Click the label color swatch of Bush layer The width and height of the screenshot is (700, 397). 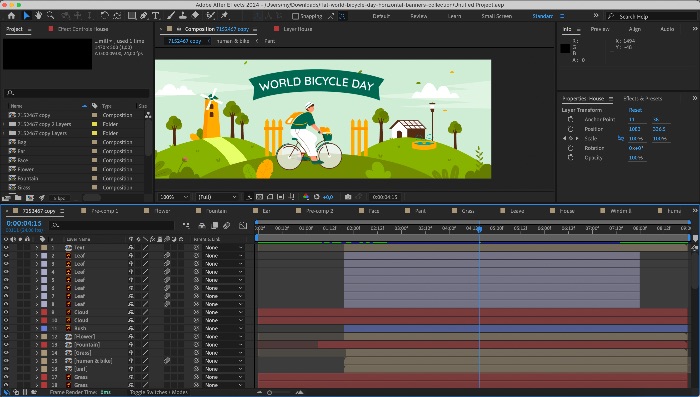(x=44, y=328)
